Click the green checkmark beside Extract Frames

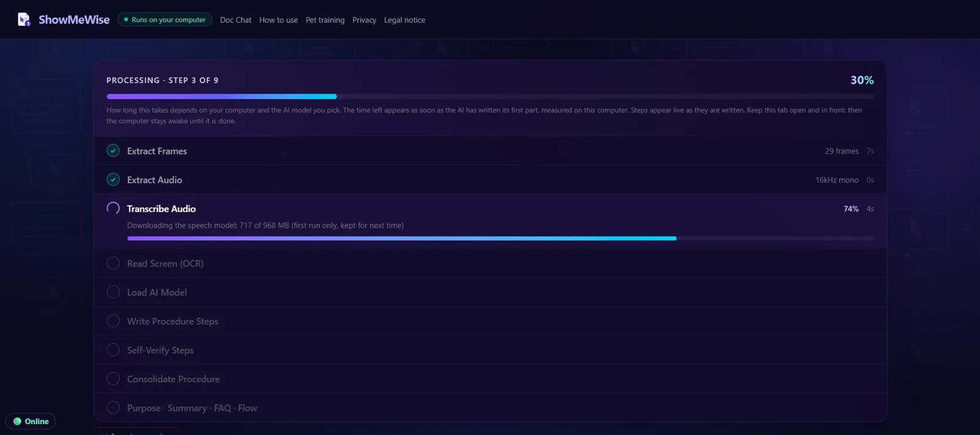click(x=113, y=151)
